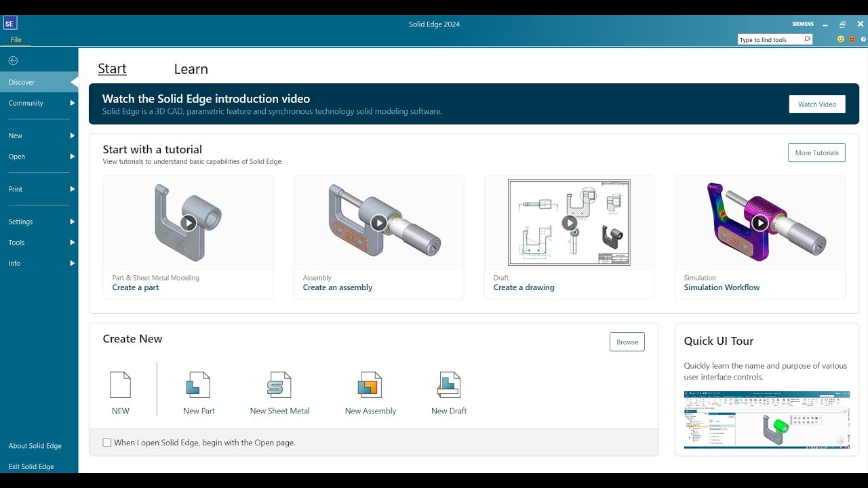Switch to the Learn tab

pos(191,69)
